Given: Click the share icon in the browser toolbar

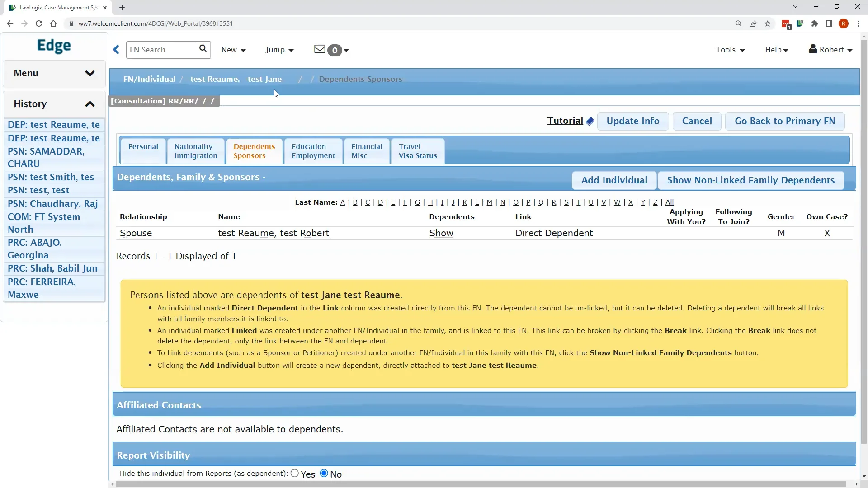Looking at the screenshot, I should point(753,23).
